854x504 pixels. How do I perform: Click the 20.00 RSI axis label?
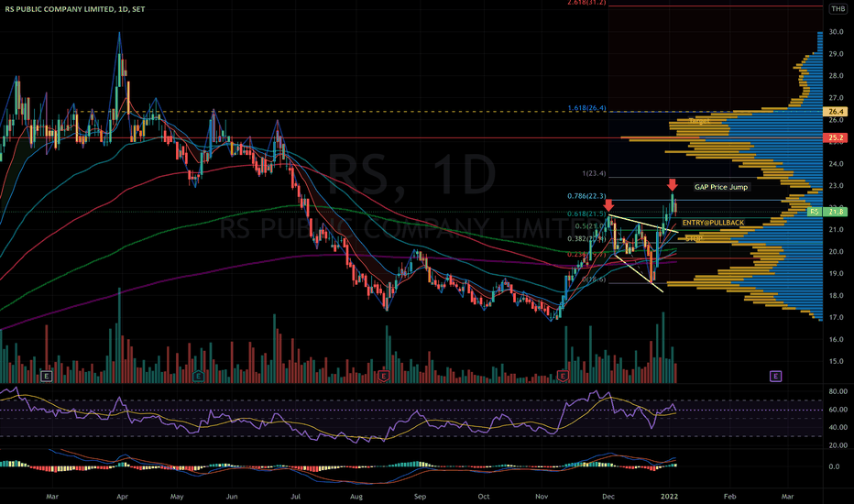838,445
